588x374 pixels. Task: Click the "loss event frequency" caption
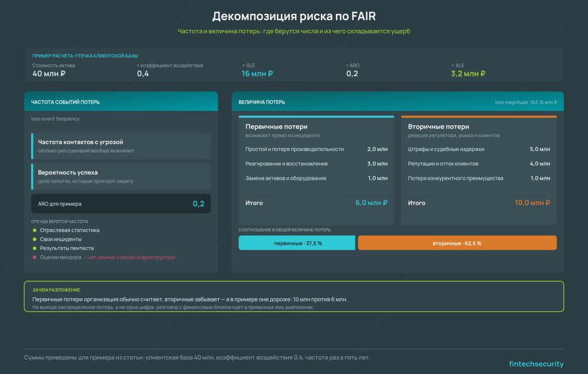(55, 119)
